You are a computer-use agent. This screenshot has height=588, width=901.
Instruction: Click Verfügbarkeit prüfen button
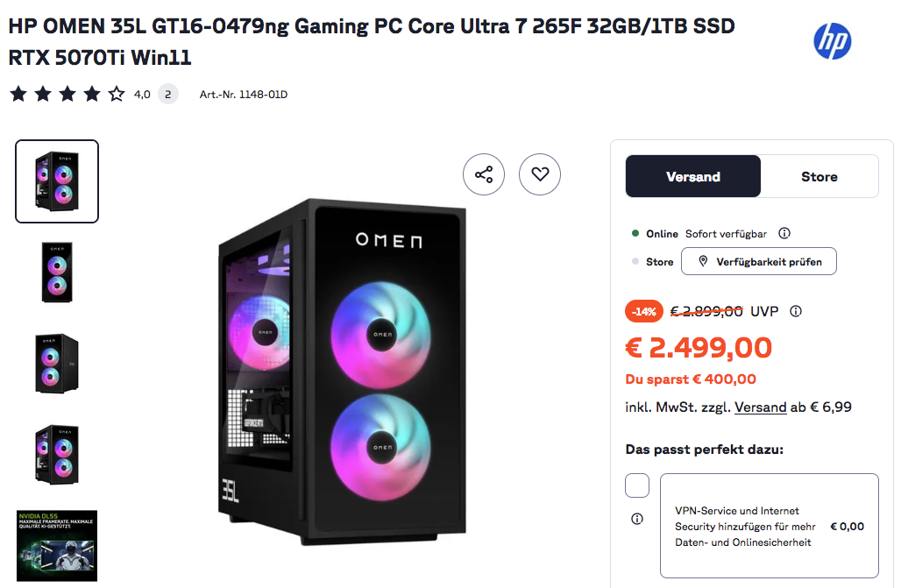[758, 261]
